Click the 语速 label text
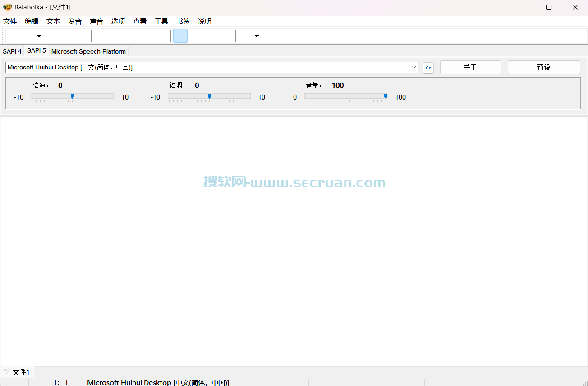 [x=41, y=86]
